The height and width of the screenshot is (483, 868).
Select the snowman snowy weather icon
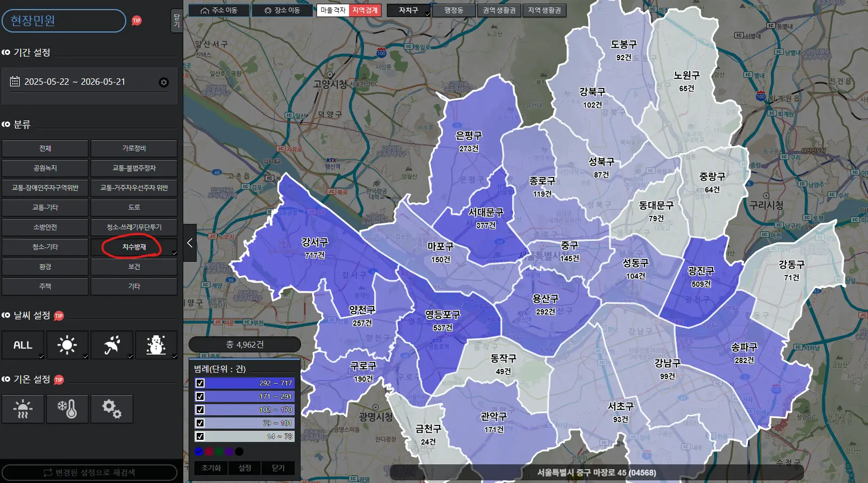pyautogui.click(x=156, y=345)
